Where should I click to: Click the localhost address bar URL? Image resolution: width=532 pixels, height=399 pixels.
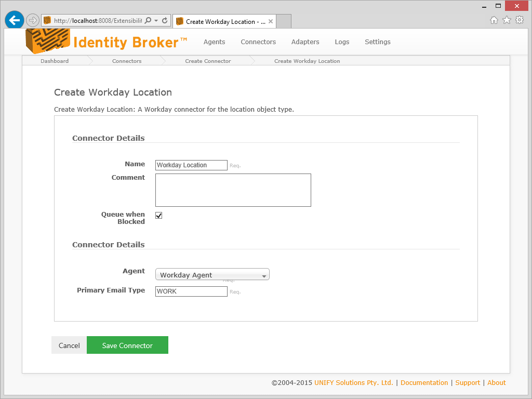(x=98, y=21)
